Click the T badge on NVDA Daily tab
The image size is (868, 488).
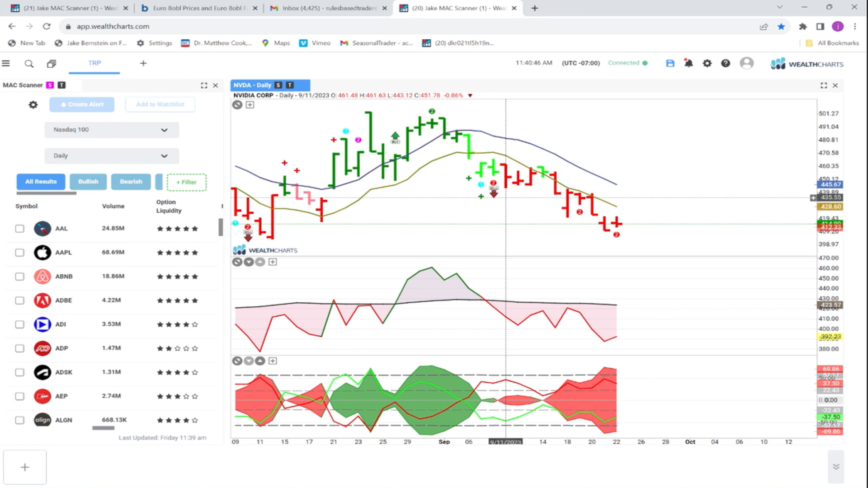290,85
